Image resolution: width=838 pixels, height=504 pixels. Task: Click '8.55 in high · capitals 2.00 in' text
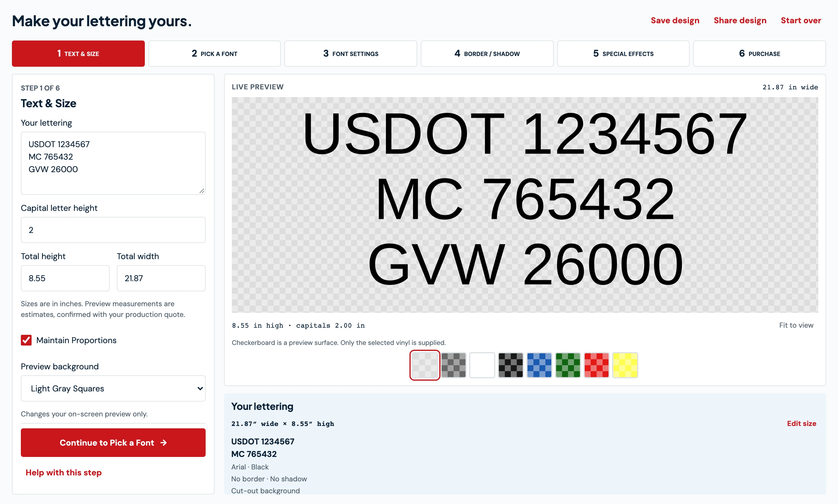[x=298, y=325]
